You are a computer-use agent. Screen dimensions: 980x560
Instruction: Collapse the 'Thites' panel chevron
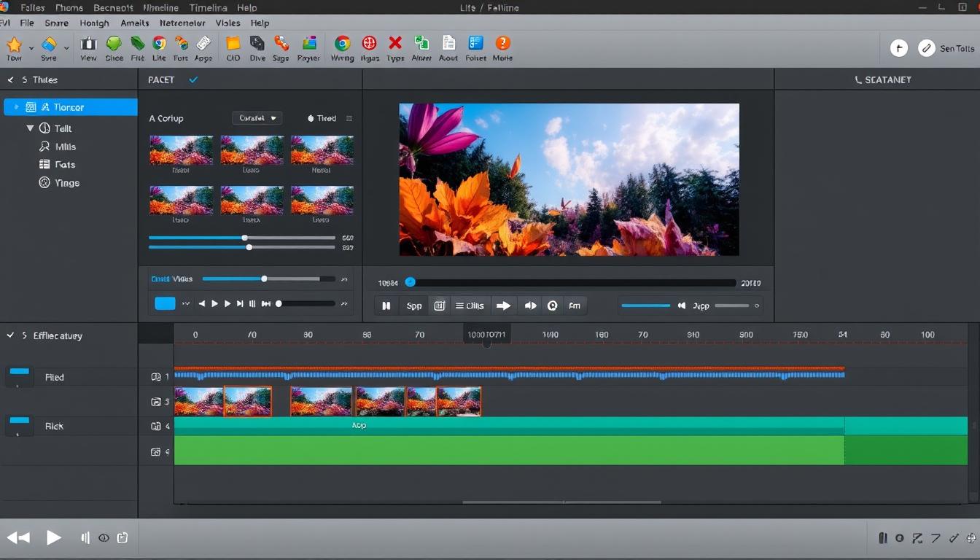[x=10, y=79]
